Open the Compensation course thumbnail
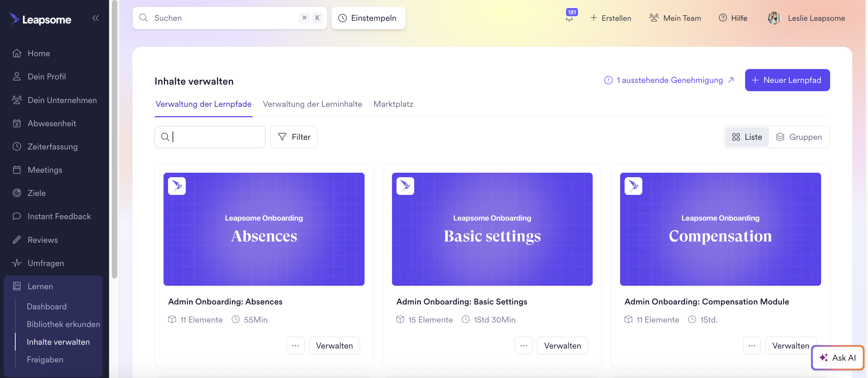The width and height of the screenshot is (868, 378). 720,229
